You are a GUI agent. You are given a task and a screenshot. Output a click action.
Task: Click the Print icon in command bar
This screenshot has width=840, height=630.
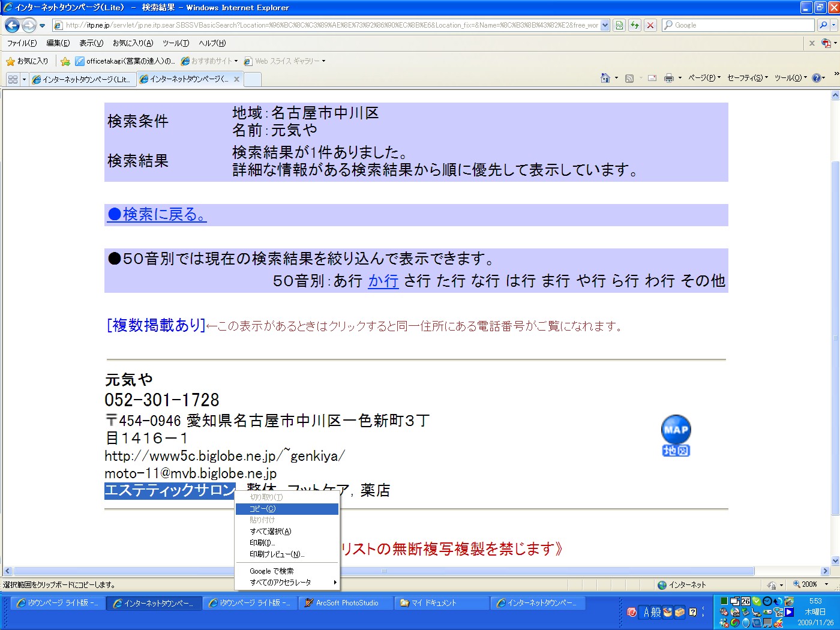tap(669, 78)
